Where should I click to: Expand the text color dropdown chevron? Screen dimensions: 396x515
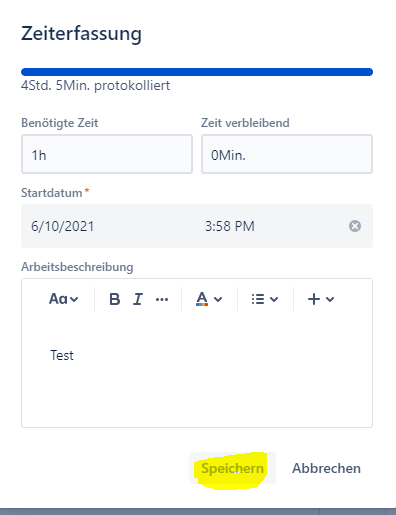tap(218, 299)
